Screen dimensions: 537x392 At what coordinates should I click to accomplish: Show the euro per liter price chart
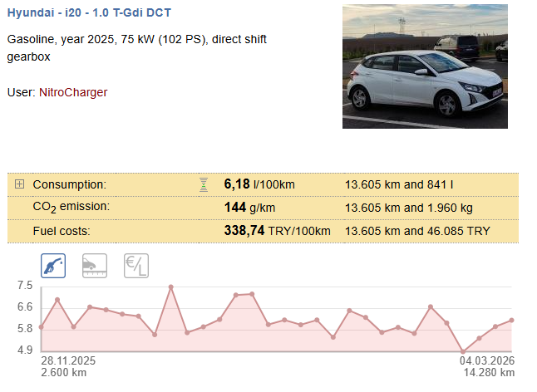135,266
